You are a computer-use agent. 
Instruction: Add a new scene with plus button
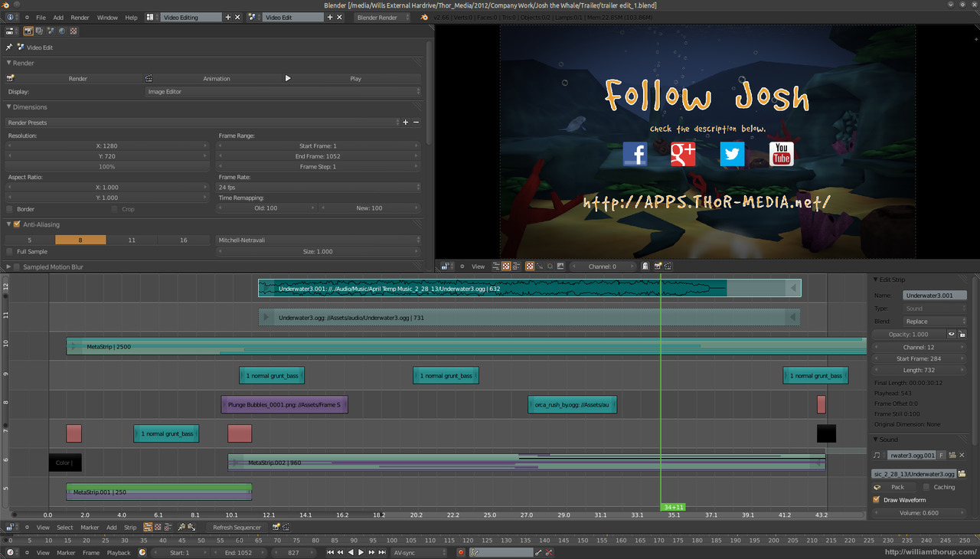(330, 17)
